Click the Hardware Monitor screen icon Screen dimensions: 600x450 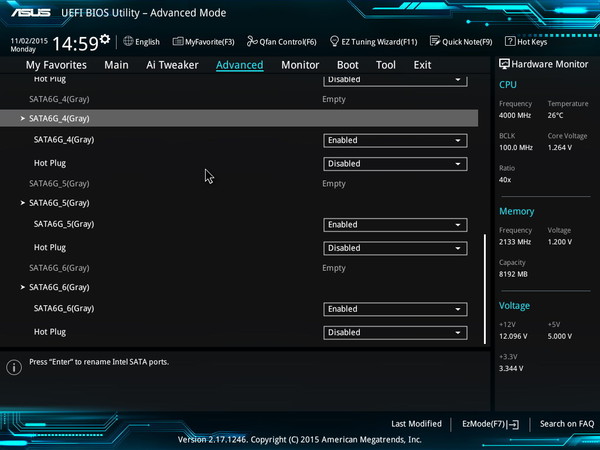504,64
